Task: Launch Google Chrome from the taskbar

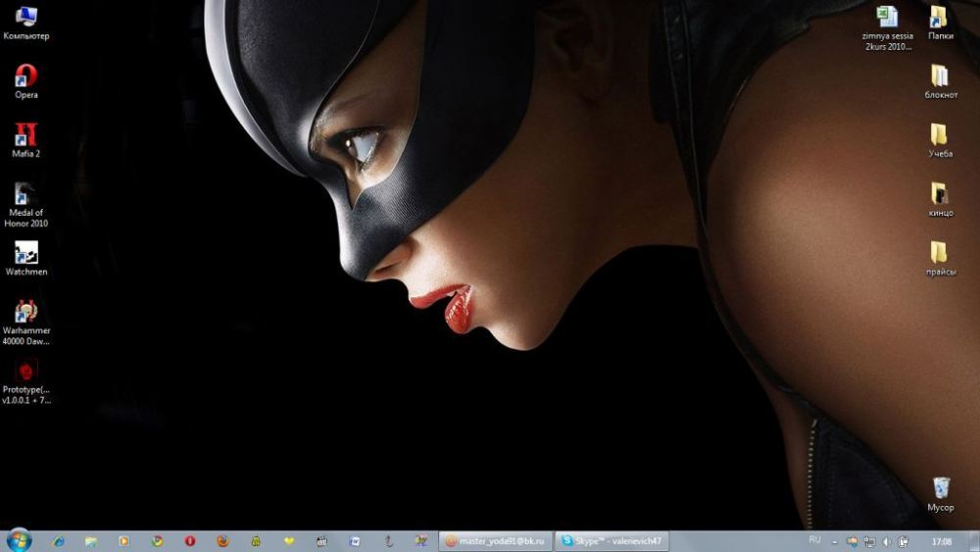Action: [x=157, y=541]
